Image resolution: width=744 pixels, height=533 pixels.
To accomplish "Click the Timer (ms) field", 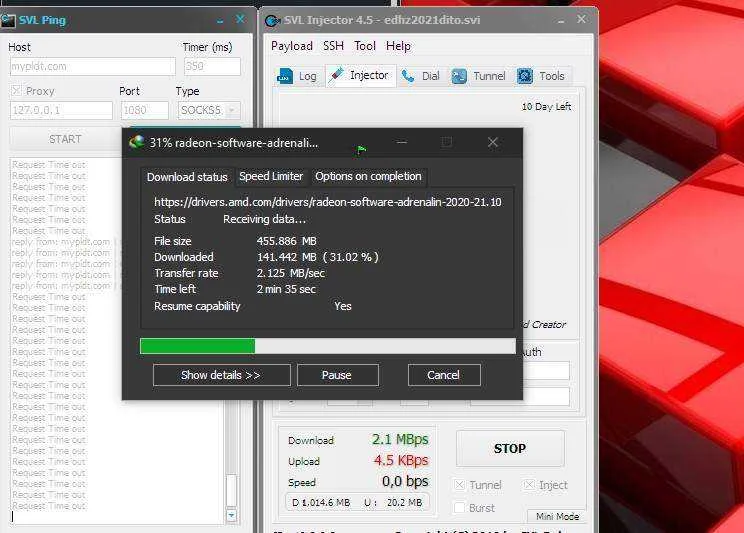I will (212, 66).
